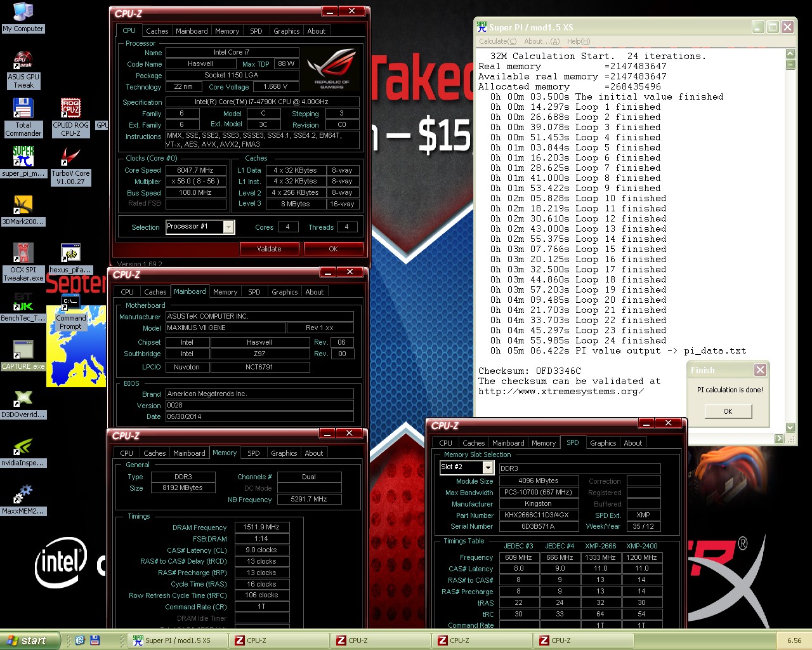The image size is (812, 650).
Task: Launch CAPTURE.exe desktop icon
Action: [x=23, y=355]
